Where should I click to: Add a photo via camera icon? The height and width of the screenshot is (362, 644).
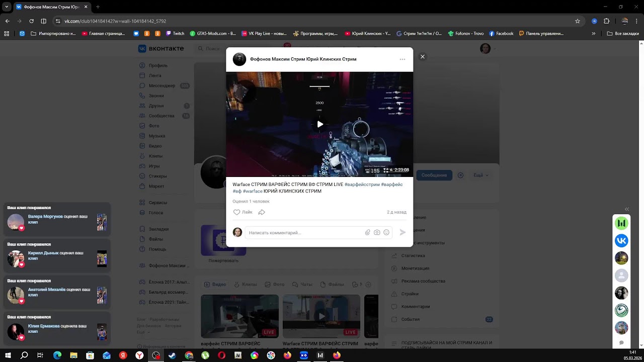[377, 232]
